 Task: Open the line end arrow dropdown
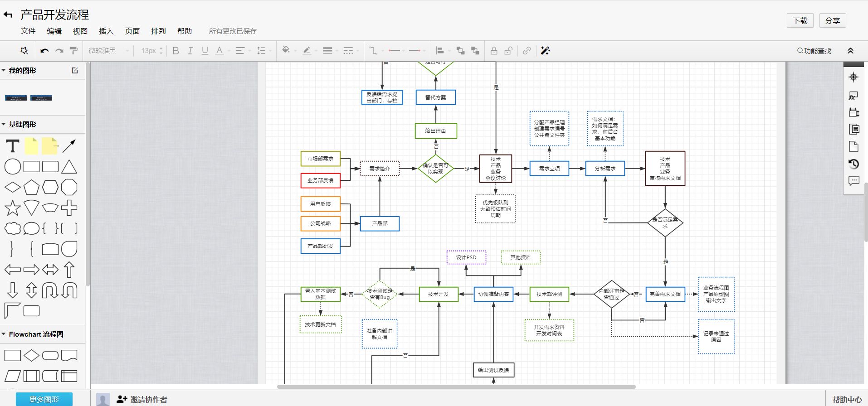click(x=415, y=51)
